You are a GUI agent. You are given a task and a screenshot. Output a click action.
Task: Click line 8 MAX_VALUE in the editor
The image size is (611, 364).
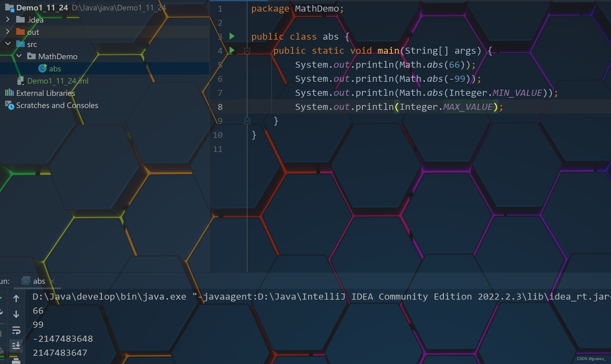pyautogui.click(x=468, y=107)
